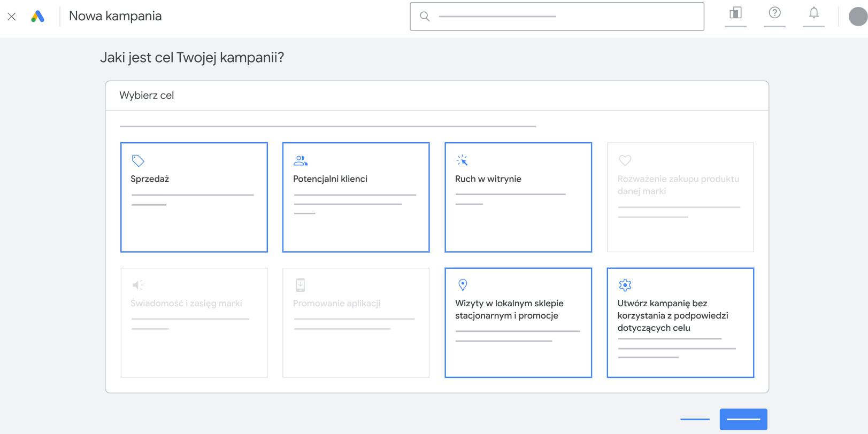Open the notifications bell

(813, 13)
